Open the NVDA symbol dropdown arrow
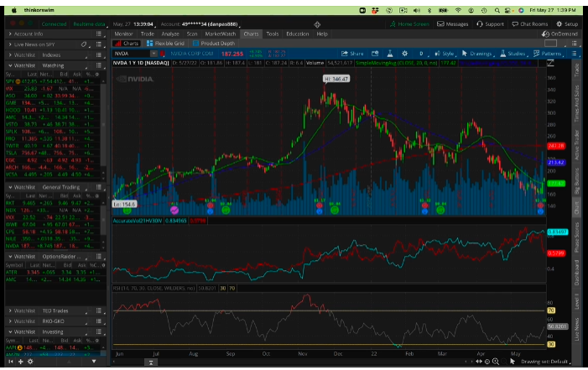Image resolution: width=588 pixels, height=370 pixels. tap(154, 54)
